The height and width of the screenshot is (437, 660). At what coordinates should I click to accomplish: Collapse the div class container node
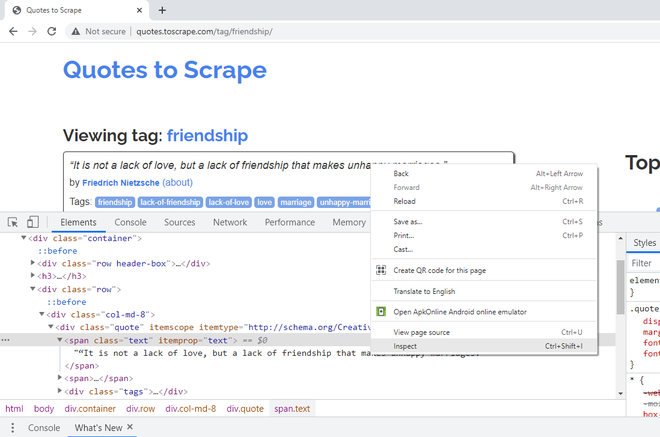(24, 238)
